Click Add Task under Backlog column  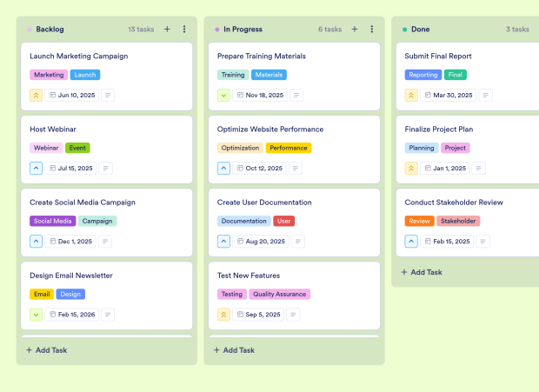(x=47, y=350)
